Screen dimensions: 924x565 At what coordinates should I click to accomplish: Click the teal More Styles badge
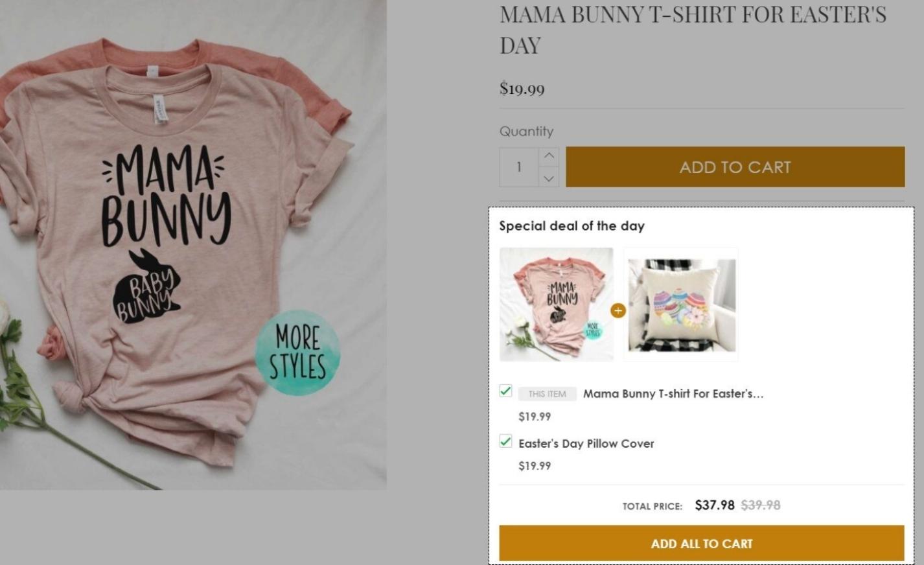tap(297, 353)
